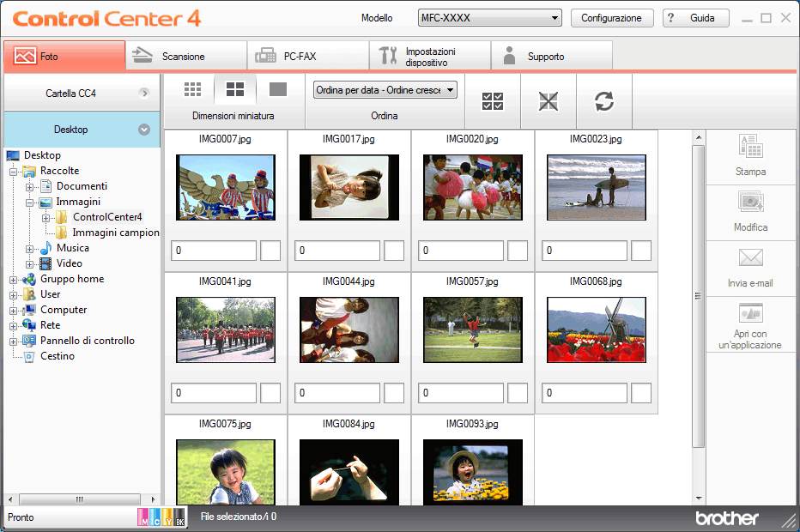Switch to the PC-FAX tab
800x532 pixels.
click(308, 56)
